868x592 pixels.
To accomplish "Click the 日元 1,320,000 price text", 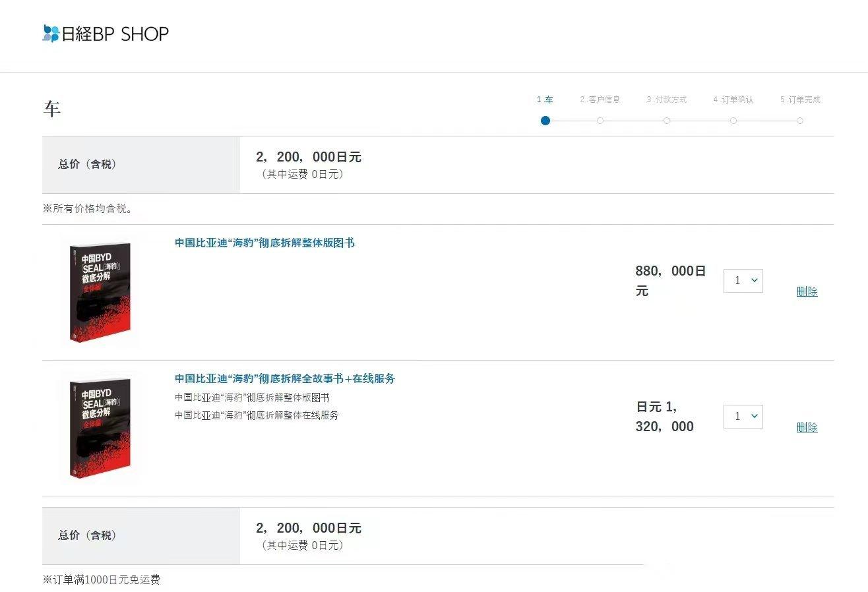I will tap(665, 417).
